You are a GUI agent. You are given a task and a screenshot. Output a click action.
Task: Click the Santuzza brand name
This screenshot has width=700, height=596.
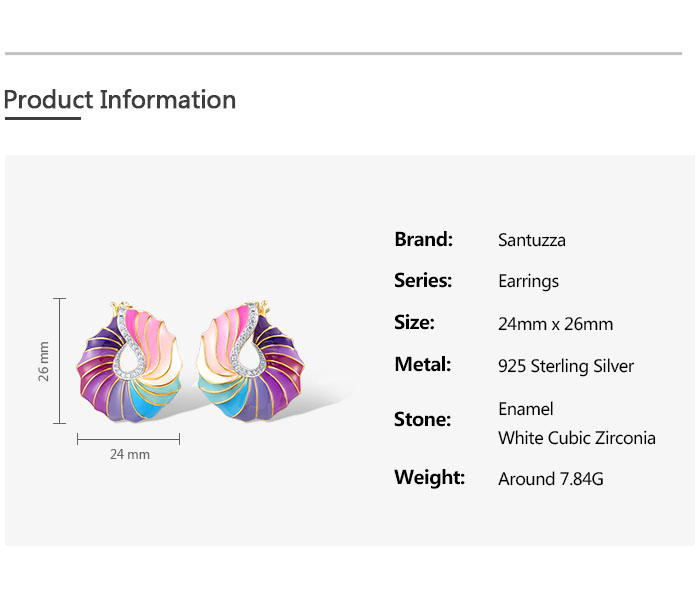tap(532, 240)
